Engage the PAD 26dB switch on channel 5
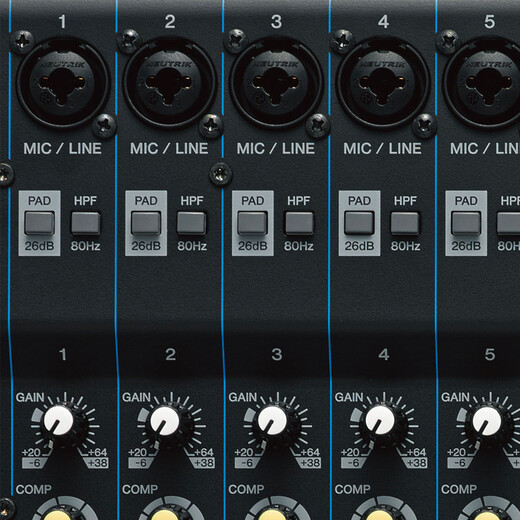Screen dimensions: 520x520 click(466, 223)
